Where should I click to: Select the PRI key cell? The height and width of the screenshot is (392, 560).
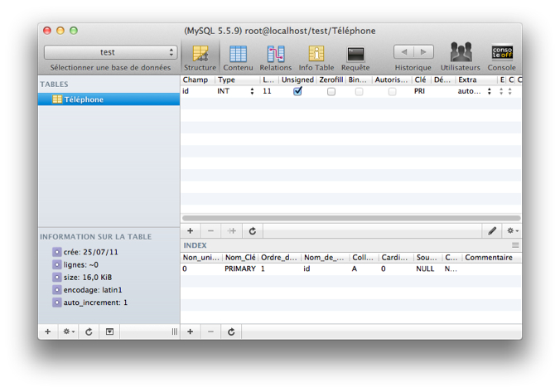(420, 91)
